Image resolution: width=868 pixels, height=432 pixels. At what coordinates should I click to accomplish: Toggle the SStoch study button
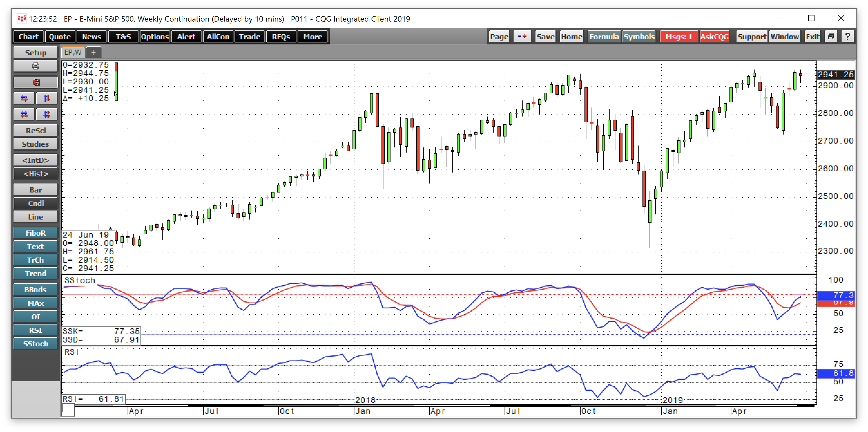click(x=35, y=344)
